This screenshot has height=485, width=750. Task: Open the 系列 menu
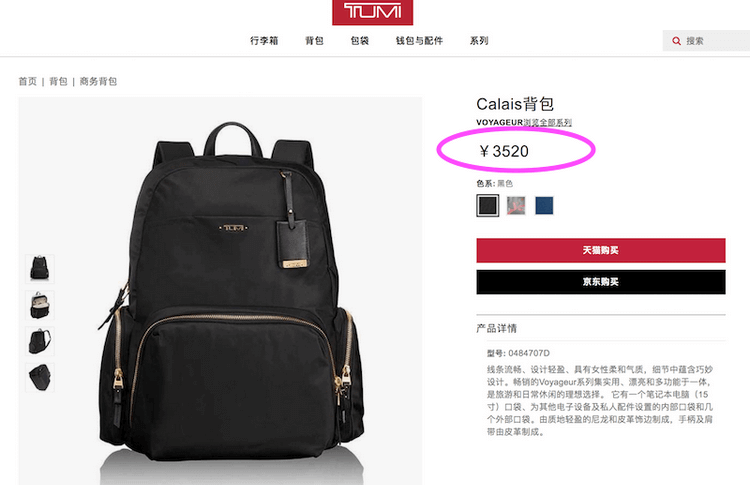click(479, 41)
